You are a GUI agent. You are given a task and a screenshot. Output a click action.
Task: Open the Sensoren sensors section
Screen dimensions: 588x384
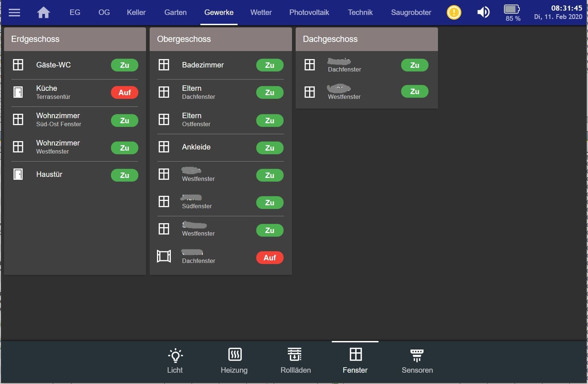click(x=417, y=361)
